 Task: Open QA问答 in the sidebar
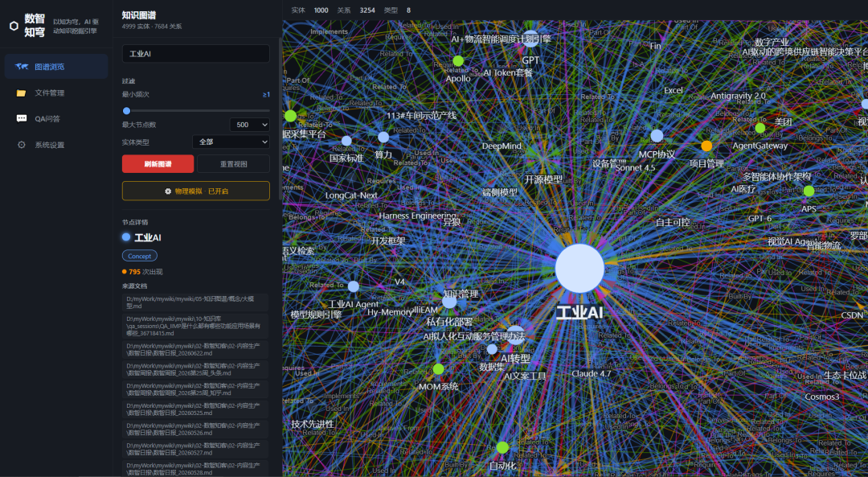coord(56,118)
